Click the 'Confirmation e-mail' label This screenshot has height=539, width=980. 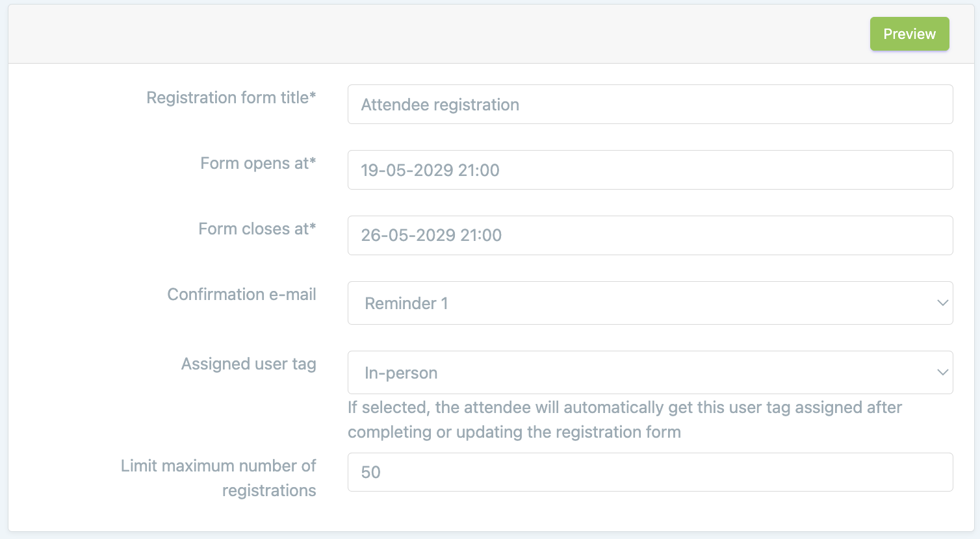[242, 294]
